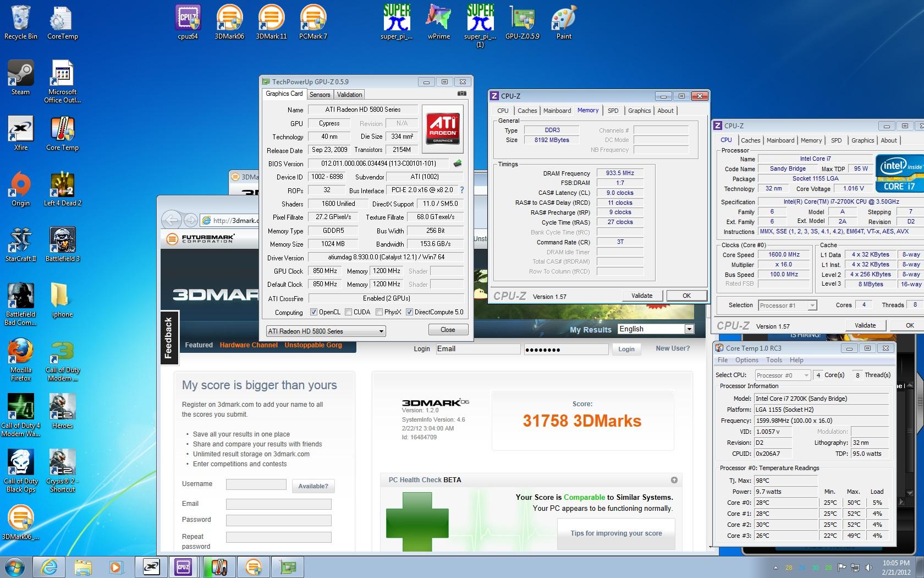Open the wPrime desktop icon
The width and height of the screenshot is (924, 578).
[x=439, y=22]
